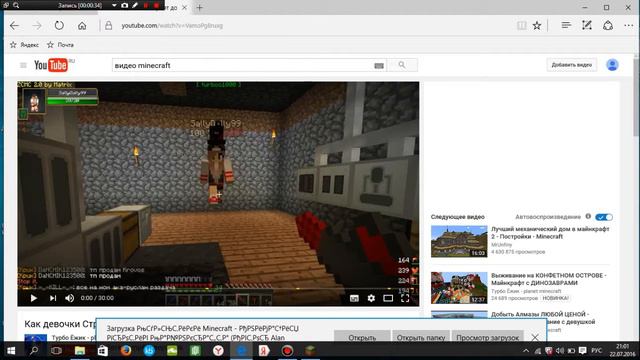This screenshot has width=640, height=360.
Task: Switch input language РУС
Action: (x=597, y=351)
